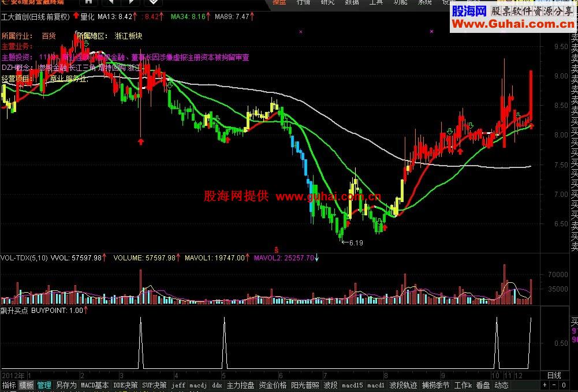This screenshot has width=578, height=392.
Task: Select the jeff indicator tab
Action: (x=178, y=385)
